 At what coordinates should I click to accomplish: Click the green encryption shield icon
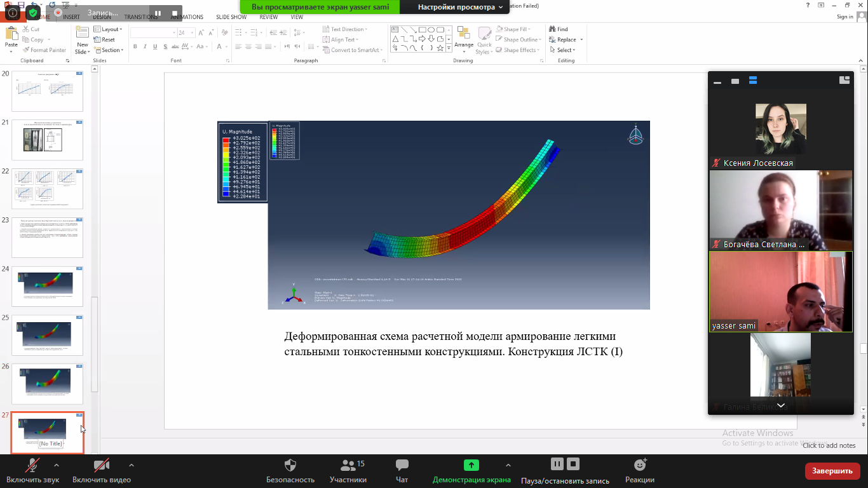coord(33,13)
